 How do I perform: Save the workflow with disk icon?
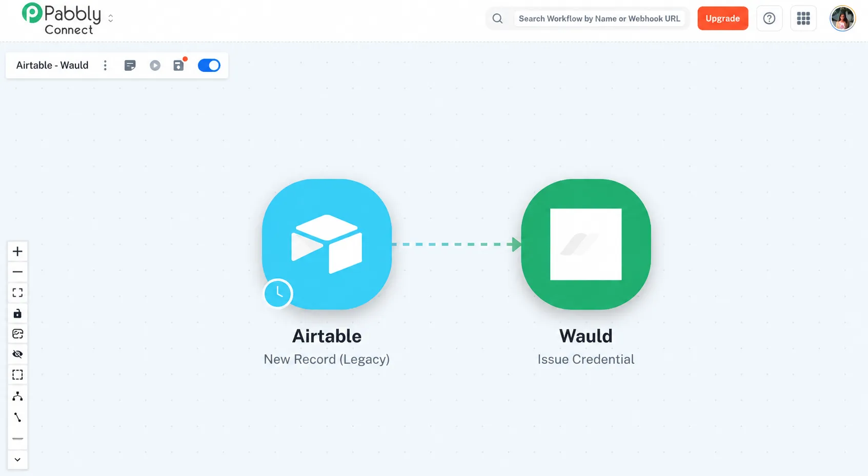178,65
